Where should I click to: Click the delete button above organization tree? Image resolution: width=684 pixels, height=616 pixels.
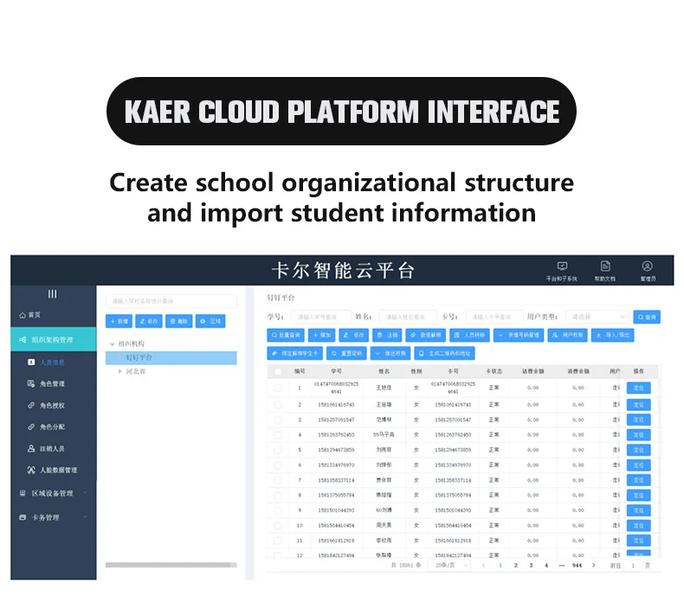(179, 321)
